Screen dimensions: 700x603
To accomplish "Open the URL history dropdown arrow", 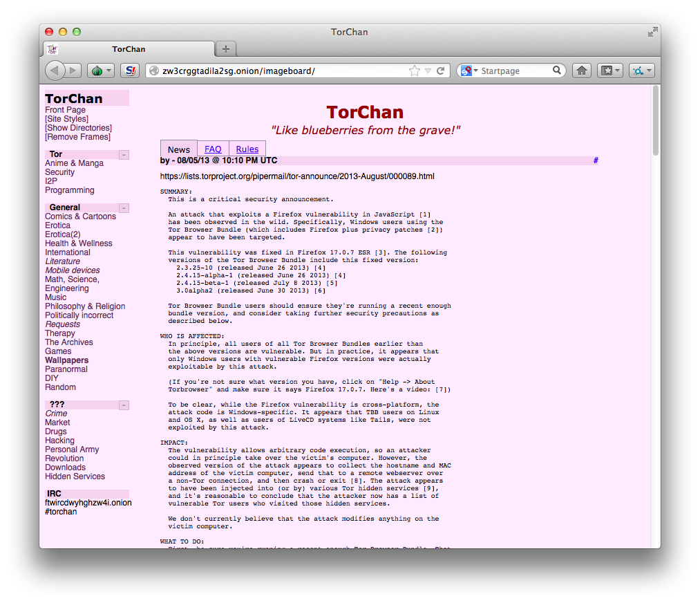I will pos(428,71).
